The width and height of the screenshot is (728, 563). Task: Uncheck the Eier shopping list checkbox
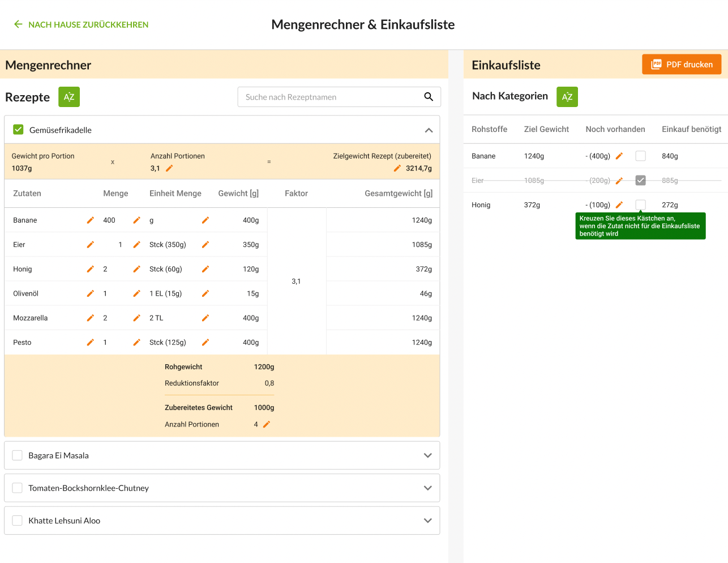[640, 181]
